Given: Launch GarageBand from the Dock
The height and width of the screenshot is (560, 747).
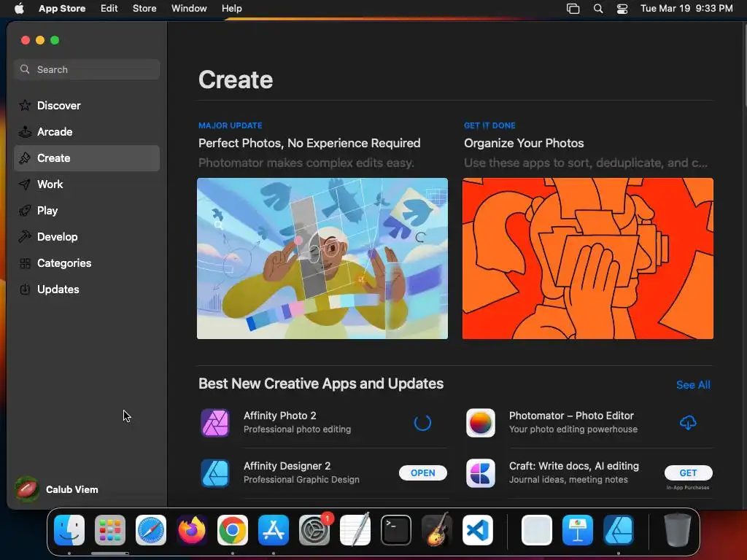Looking at the screenshot, I should [x=437, y=530].
